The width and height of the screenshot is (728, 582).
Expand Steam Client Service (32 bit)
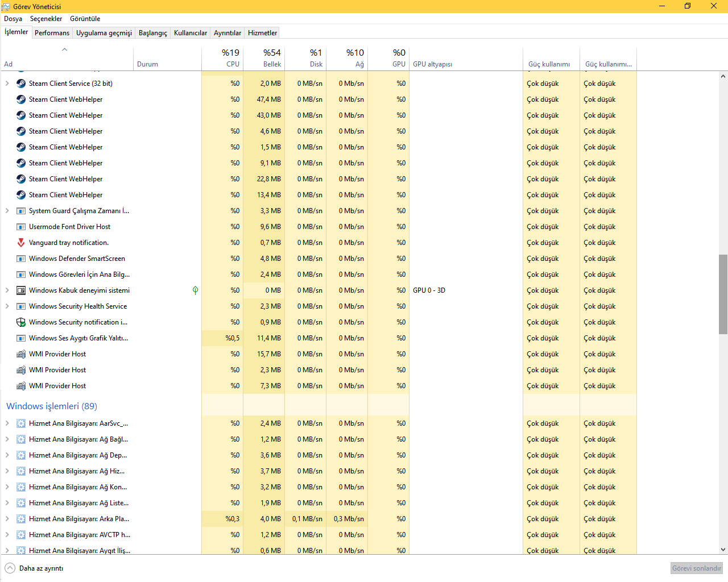click(7, 84)
